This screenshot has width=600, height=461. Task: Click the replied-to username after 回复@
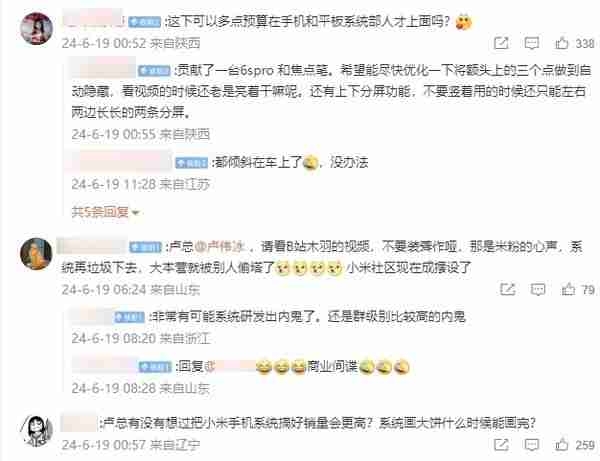coord(232,366)
